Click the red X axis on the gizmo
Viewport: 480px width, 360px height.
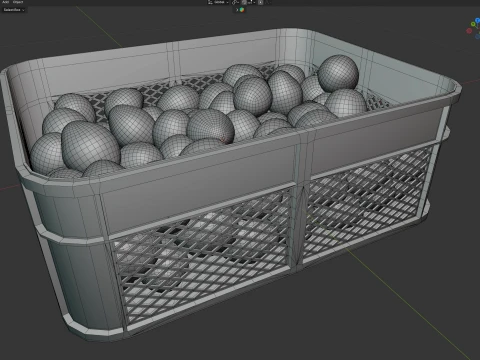pos(469,31)
